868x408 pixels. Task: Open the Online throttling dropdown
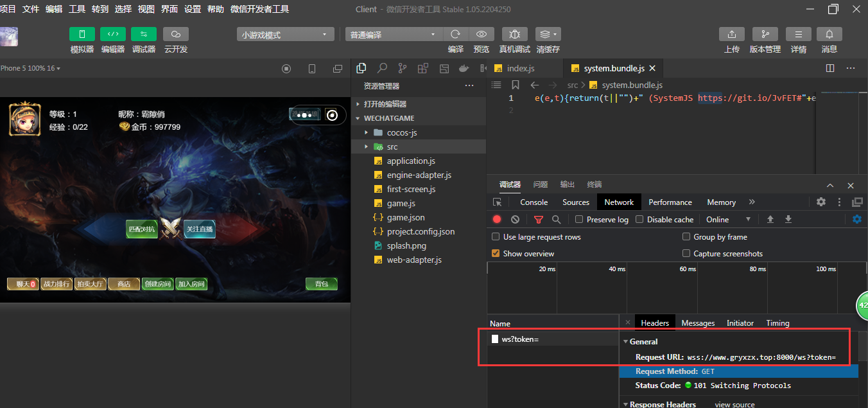coord(729,219)
